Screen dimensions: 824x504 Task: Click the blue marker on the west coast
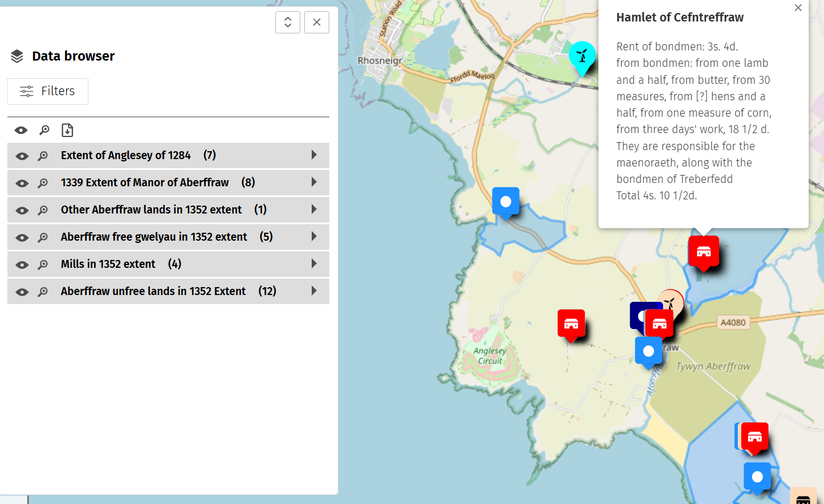click(x=506, y=202)
